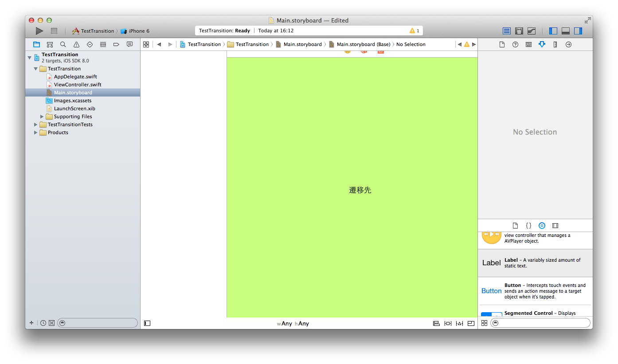Viewport: 618px width, 364px height.
Task: Go back in editor history
Action: 159,44
